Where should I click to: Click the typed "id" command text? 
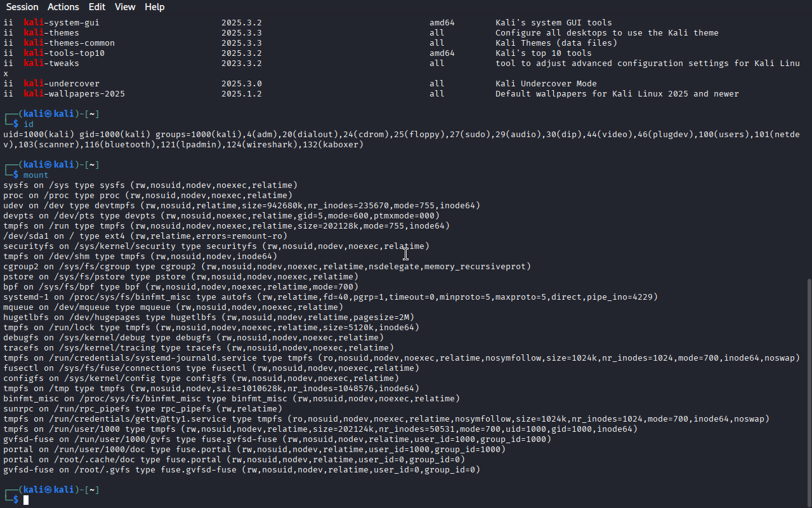29,124
